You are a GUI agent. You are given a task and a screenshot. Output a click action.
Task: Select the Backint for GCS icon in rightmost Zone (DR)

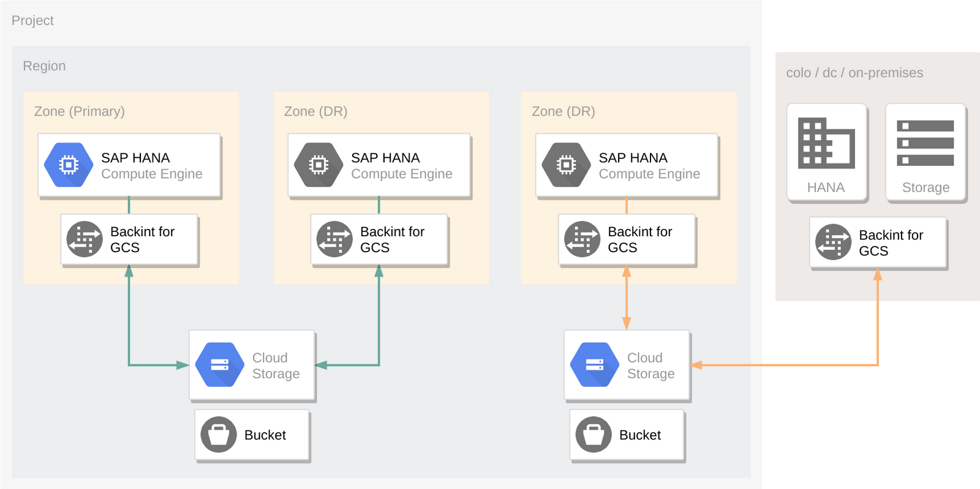tap(582, 239)
